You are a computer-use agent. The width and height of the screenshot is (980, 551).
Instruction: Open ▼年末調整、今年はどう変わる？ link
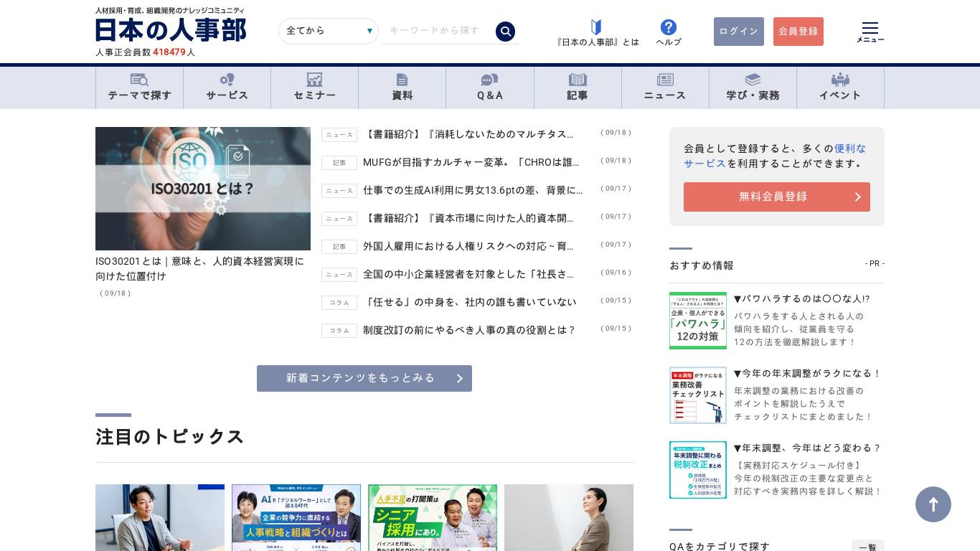tap(807, 448)
